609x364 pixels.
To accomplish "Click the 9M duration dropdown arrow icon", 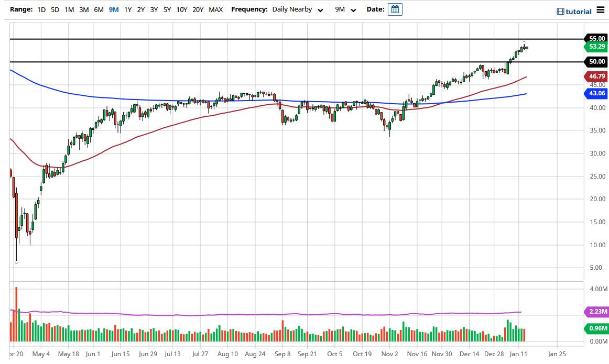I will click(353, 10).
